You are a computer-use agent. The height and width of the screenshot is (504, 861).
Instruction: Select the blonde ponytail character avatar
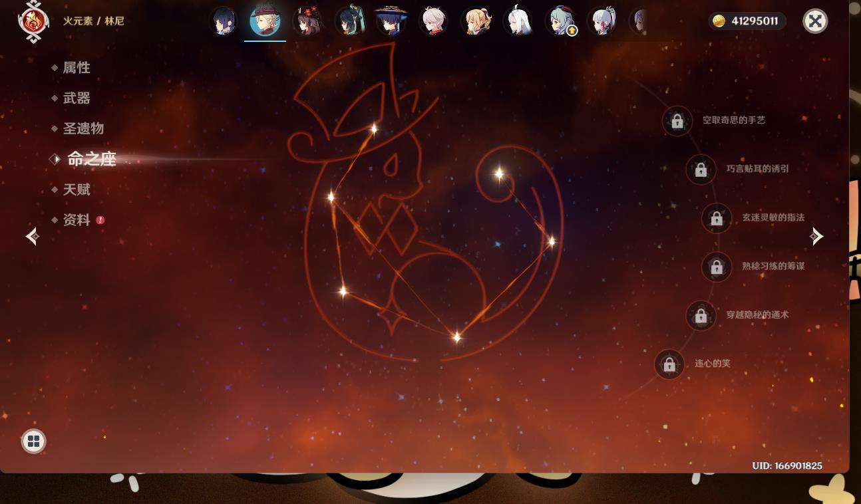476,21
